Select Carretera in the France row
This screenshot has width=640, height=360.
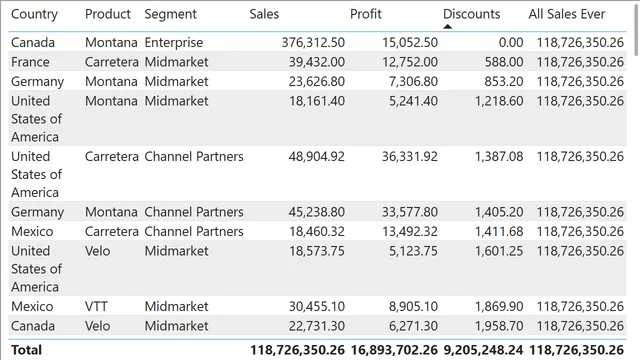point(112,62)
